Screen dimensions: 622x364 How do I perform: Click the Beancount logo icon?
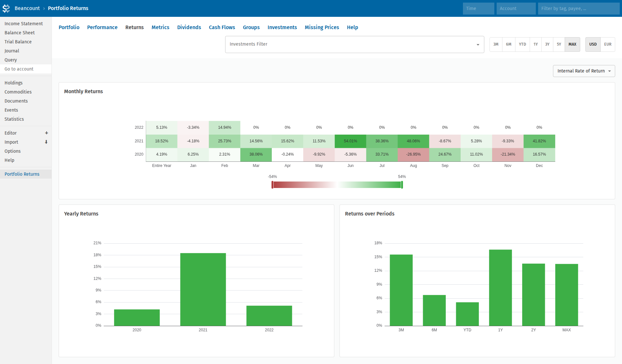point(6,8)
